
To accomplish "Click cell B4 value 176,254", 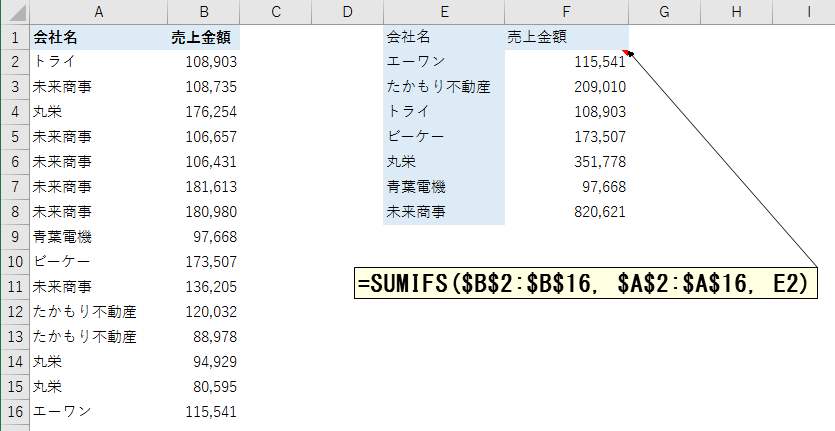I will [203, 112].
